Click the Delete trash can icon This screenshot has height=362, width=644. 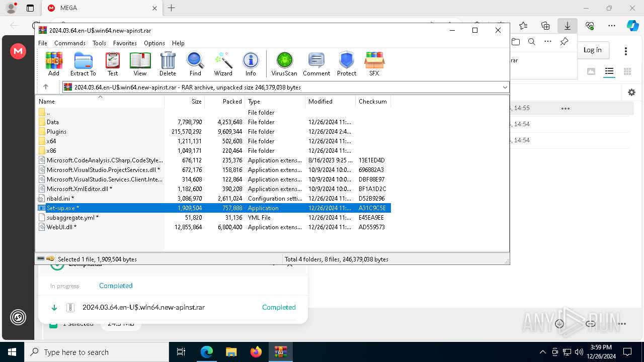pyautogui.click(x=168, y=64)
